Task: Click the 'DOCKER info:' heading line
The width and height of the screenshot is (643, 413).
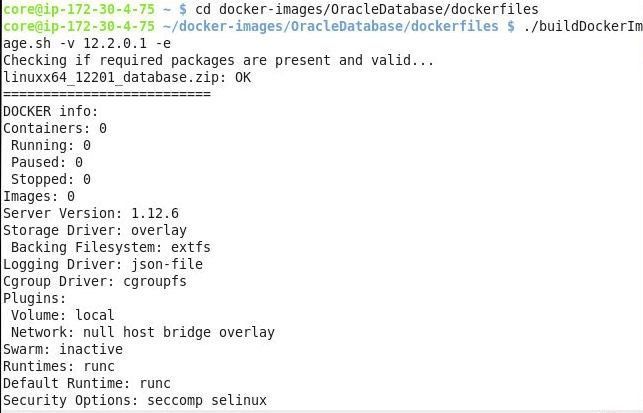Action: [x=50, y=111]
